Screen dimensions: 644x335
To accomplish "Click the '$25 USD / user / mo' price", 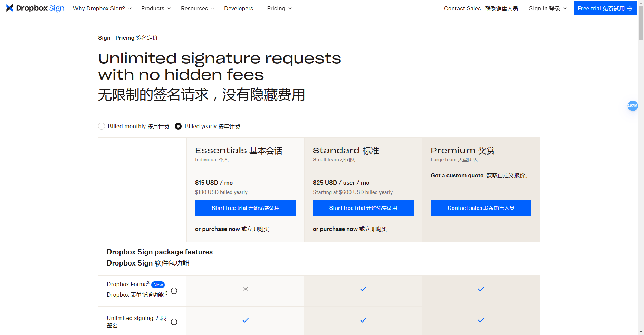I will 341,183.
